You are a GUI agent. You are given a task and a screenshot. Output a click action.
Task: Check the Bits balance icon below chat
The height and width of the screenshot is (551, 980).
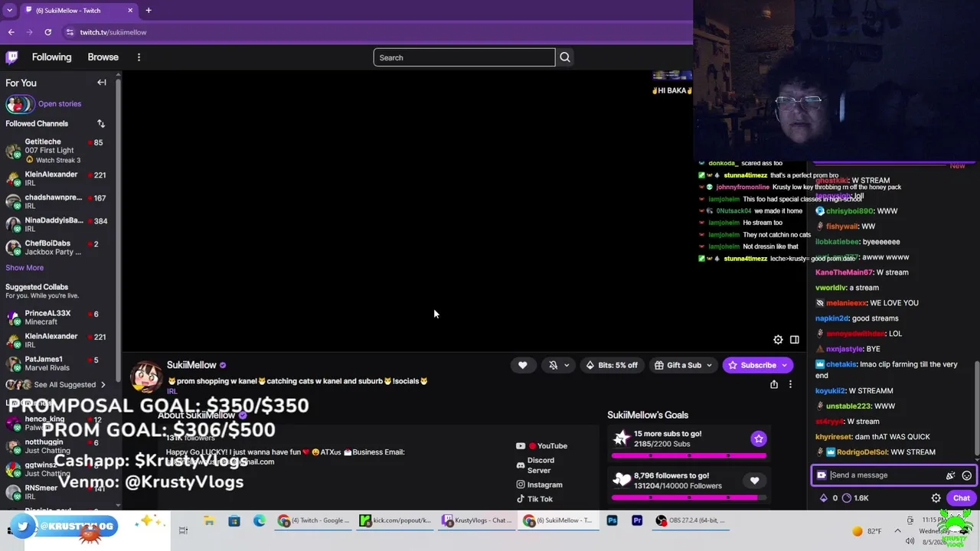click(824, 498)
